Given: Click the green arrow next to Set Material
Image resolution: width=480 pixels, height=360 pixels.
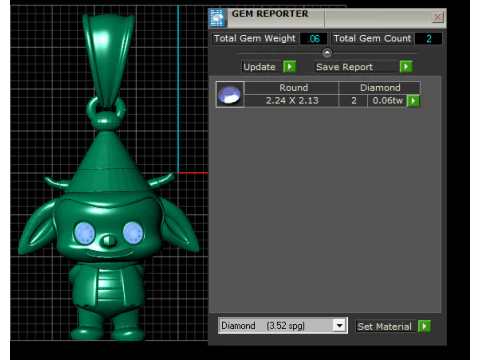Looking at the screenshot, I should 424,326.
